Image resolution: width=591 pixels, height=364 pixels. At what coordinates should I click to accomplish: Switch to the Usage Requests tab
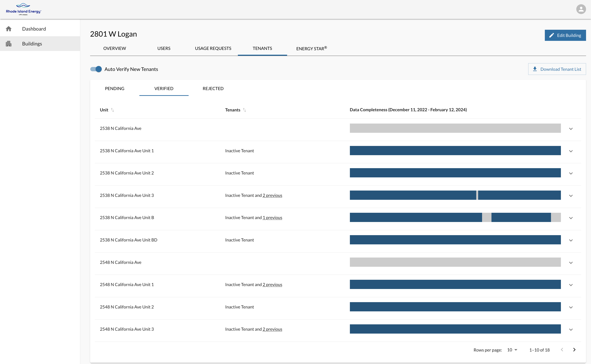coord(213,48)
